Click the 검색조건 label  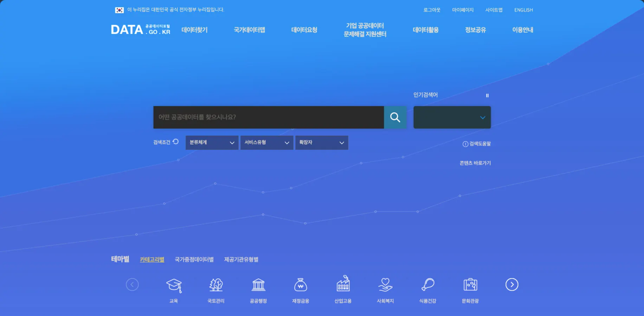coord(162,142)
